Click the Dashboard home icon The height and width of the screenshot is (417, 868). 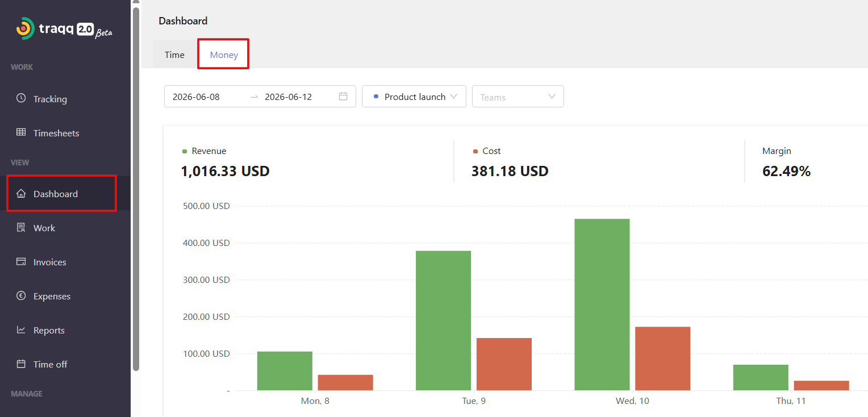tap(21, 194)
